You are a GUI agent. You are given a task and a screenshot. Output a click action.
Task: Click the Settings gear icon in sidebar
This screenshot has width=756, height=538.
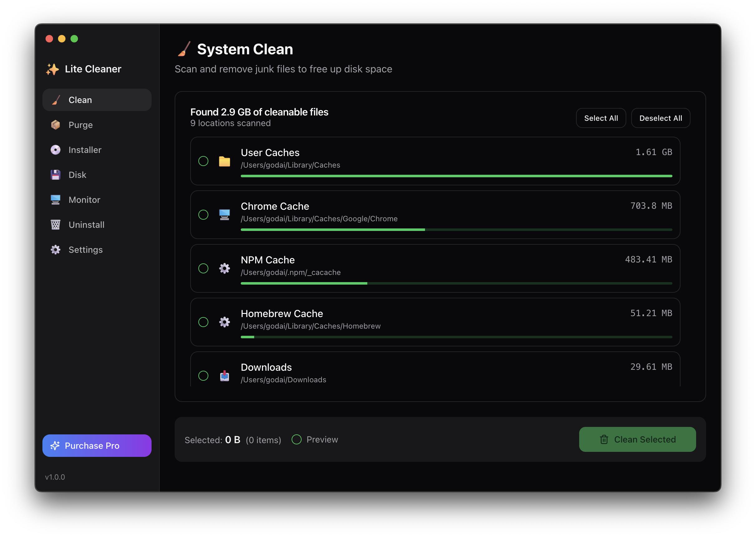click(x=55, y=249)
